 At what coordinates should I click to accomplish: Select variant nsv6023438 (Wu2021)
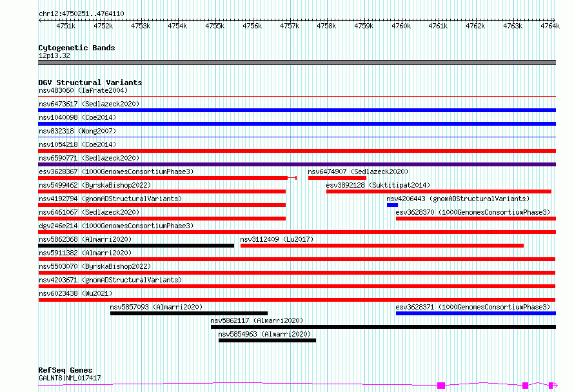point(75,293)
